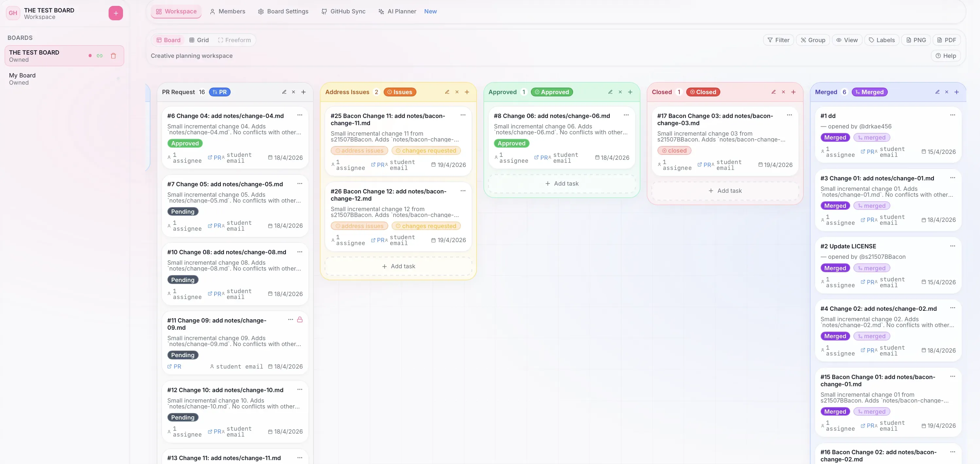Screen dimensions: 980x464
Task: Remove the Merged column with X icon
Action: pyautogui.click(x=947, y=92)
